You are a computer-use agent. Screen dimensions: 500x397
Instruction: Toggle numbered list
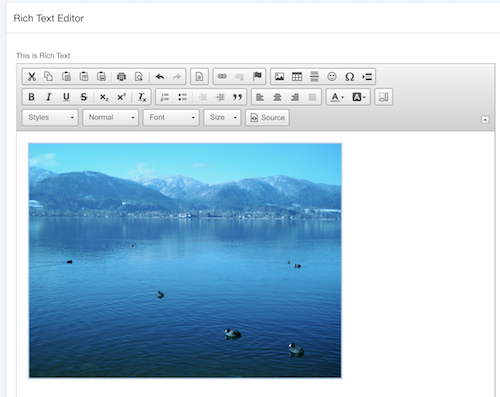[x=165, y=97]
